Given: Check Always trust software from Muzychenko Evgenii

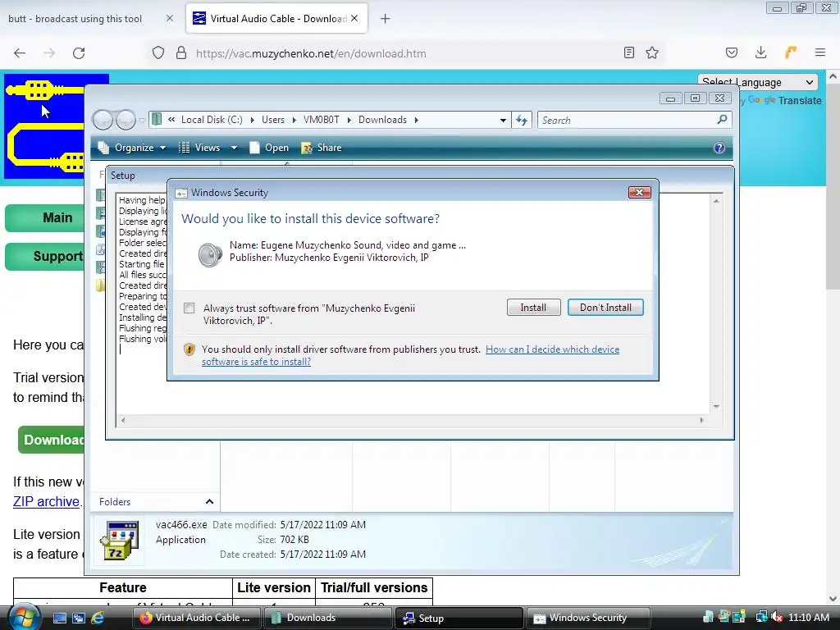Looking at the screenshot, I should click(x=189, y=308).
